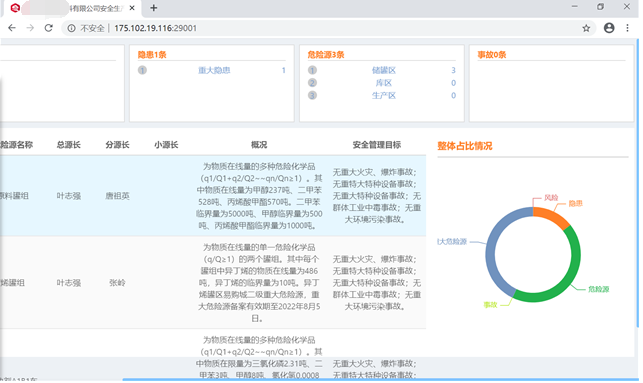Click 小源长 column header
Image resolution: width=643 pixels, height=383 pixels.
pos(166,145)
